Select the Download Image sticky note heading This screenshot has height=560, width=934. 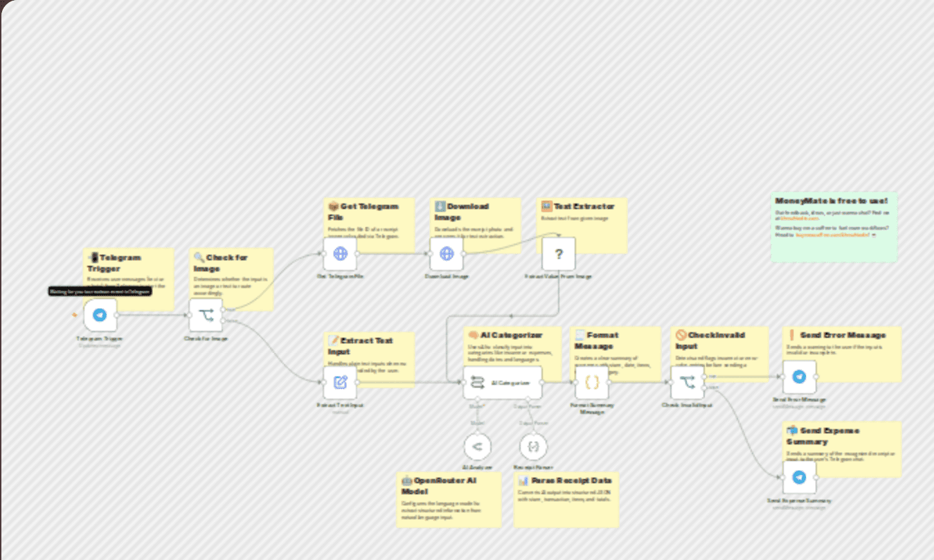[x=461, y=211]
